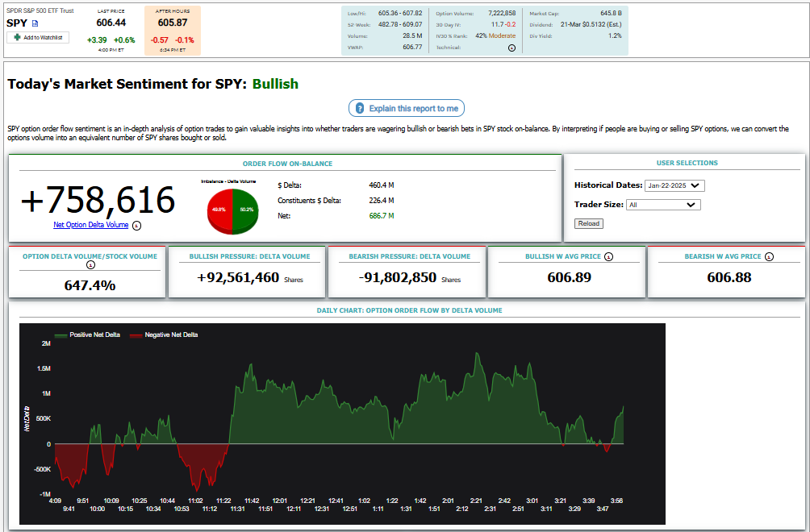
Task: Click the document icon next to SPY ticker
Action: 35,23
